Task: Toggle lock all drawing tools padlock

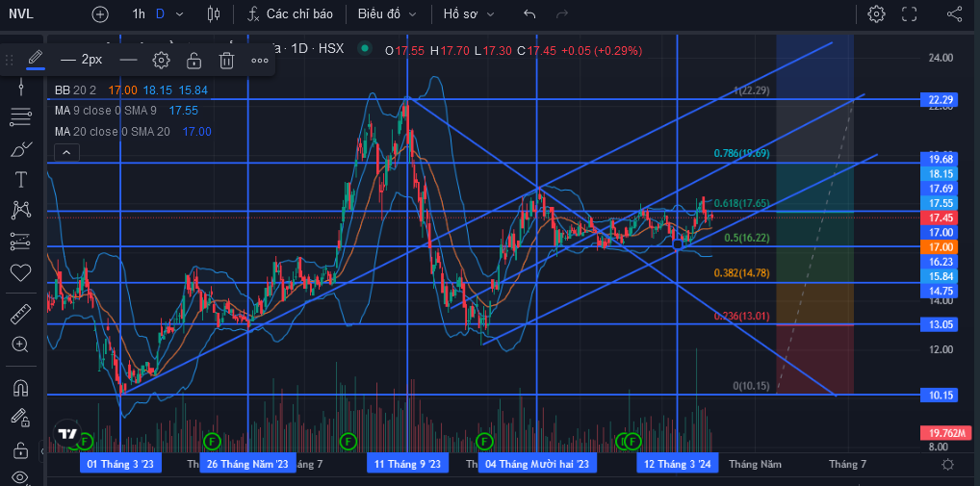Action: tap(20, 449)
